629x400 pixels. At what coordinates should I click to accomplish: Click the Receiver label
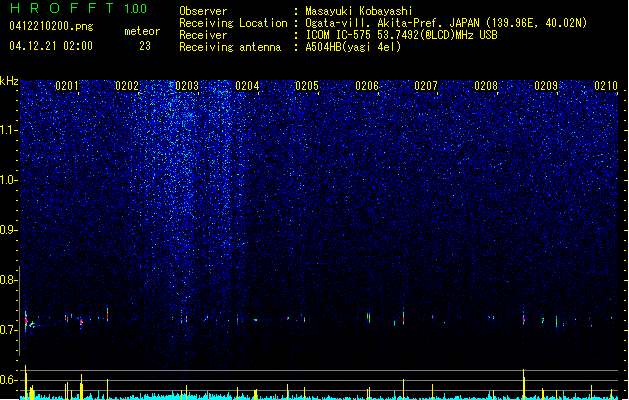click(203, 35)
